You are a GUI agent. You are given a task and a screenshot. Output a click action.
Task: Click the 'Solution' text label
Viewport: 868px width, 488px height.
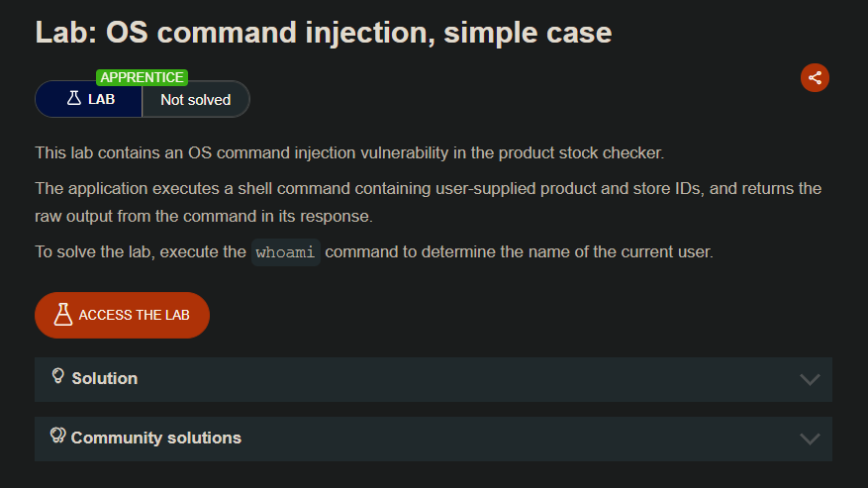click(x=104, y=379)
